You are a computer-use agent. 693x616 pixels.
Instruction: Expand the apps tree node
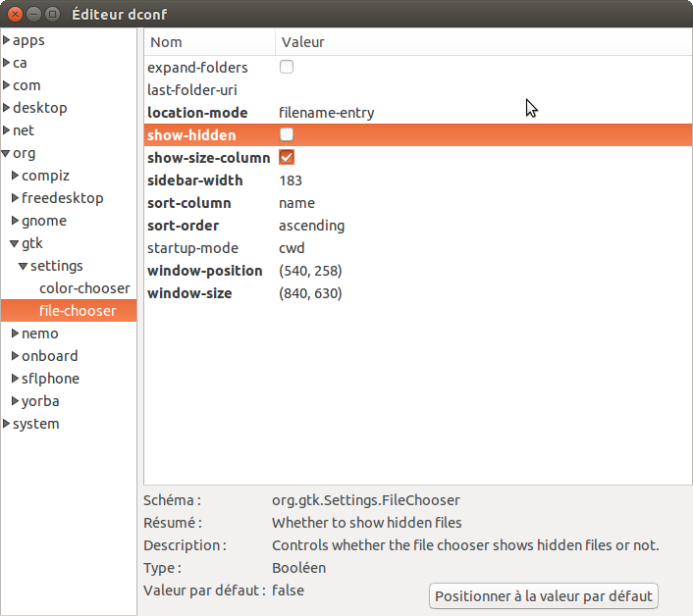[x=6, y=40]
